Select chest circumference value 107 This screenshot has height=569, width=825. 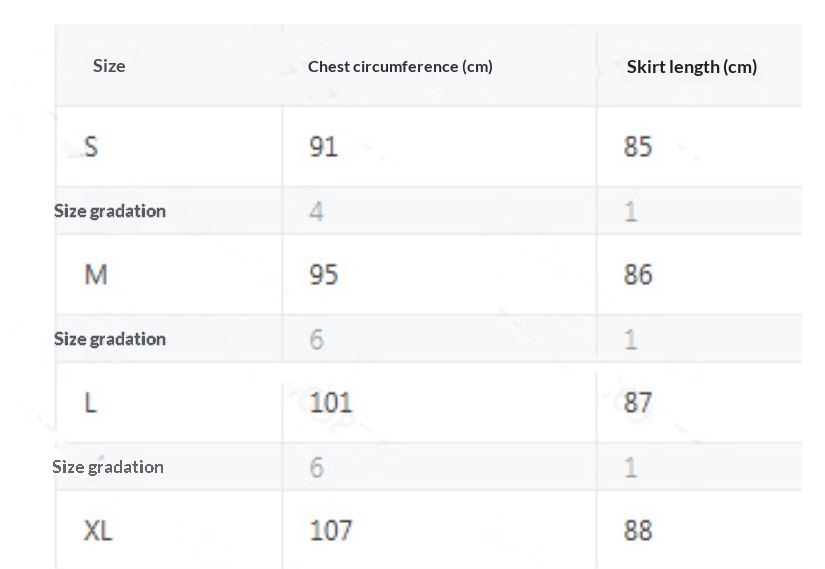point(330,530)
